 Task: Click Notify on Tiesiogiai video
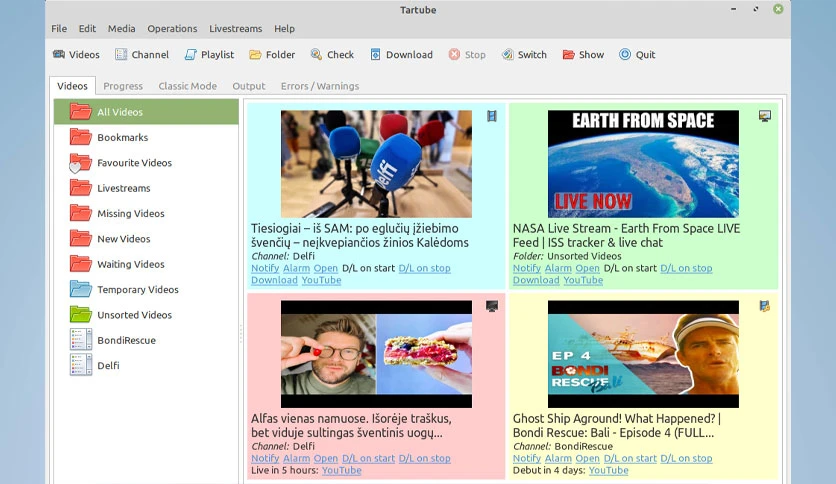tap(265, 268)
